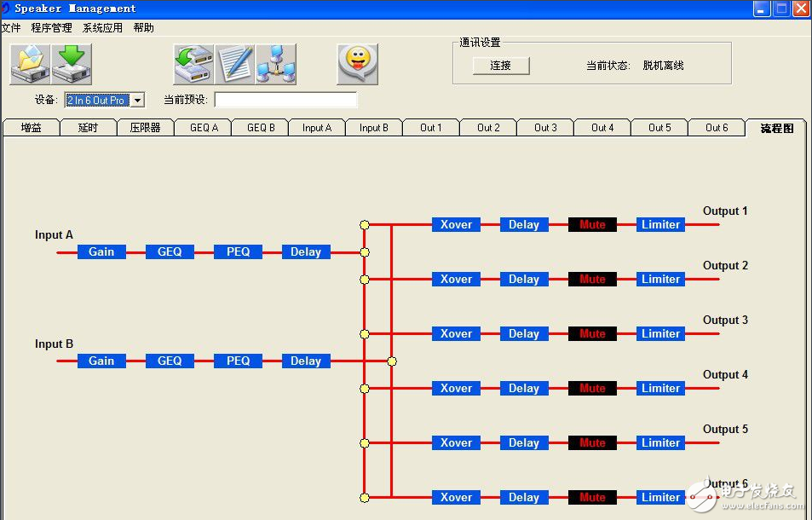Select the Delay block on Input B
The width and height of the screenshot is (812, 520).
(305, 361)
